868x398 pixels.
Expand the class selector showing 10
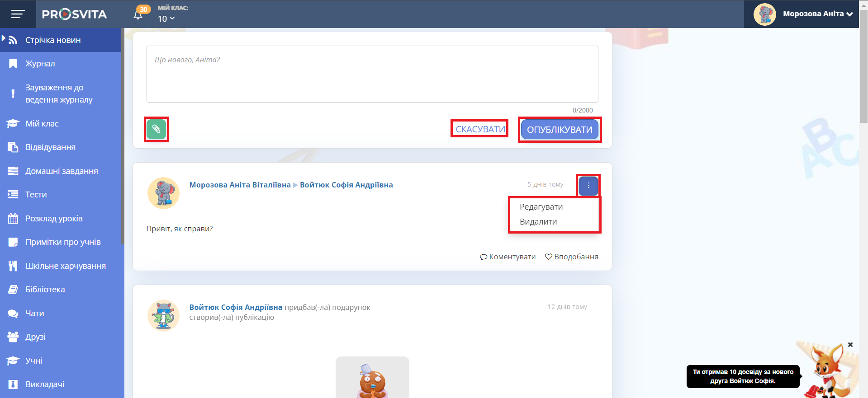click(x=166, y=19)
